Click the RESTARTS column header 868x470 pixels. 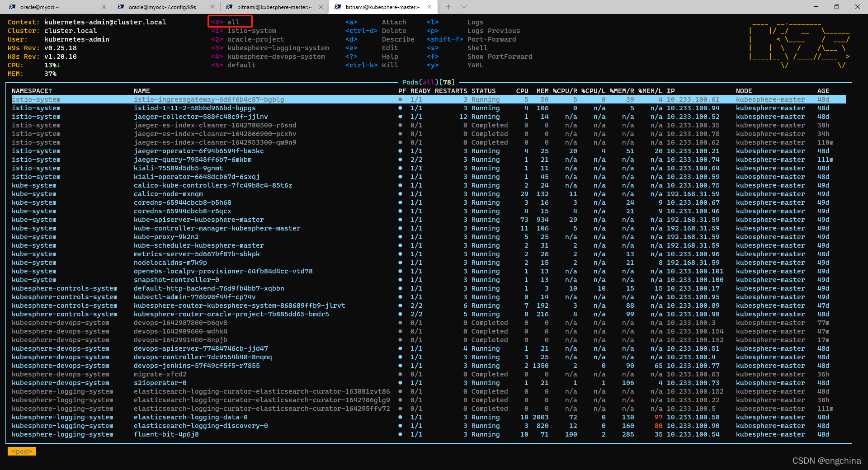(451, 91)
